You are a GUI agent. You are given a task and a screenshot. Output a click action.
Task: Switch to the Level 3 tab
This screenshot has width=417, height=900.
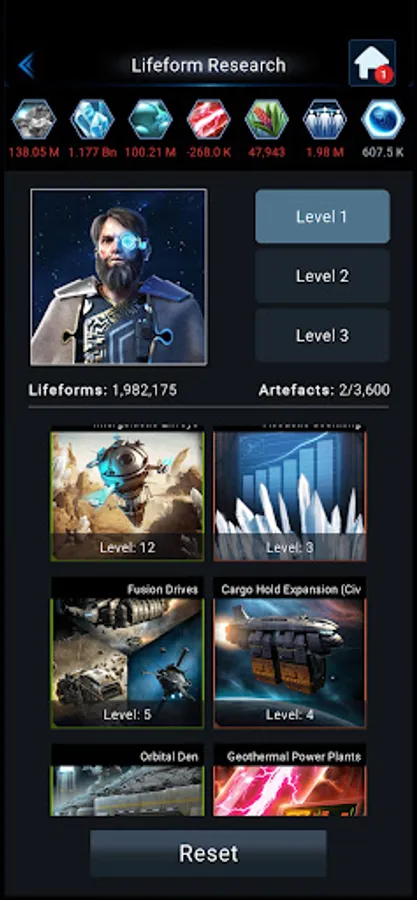pyautogui.click(x=322, y=335)
